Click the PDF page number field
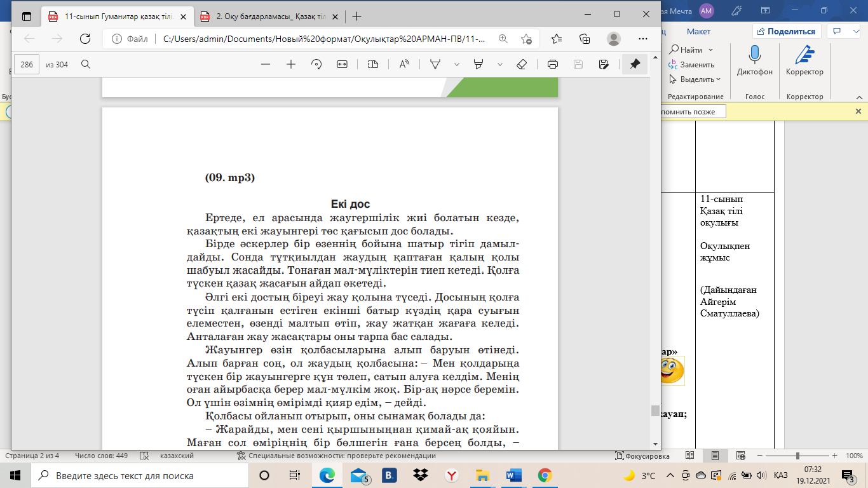Viewport: 868px width, 488px height. point(27,64)
